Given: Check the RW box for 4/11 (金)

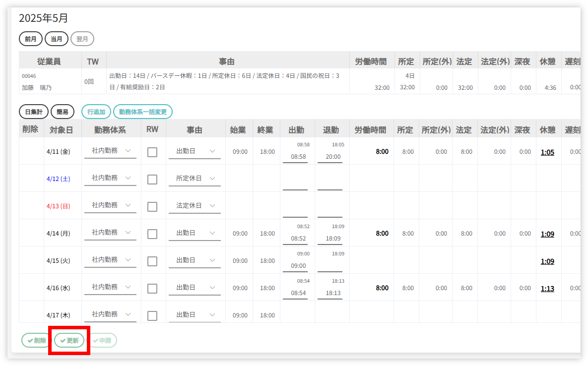Looking at the screenshot, I should 152,152.
